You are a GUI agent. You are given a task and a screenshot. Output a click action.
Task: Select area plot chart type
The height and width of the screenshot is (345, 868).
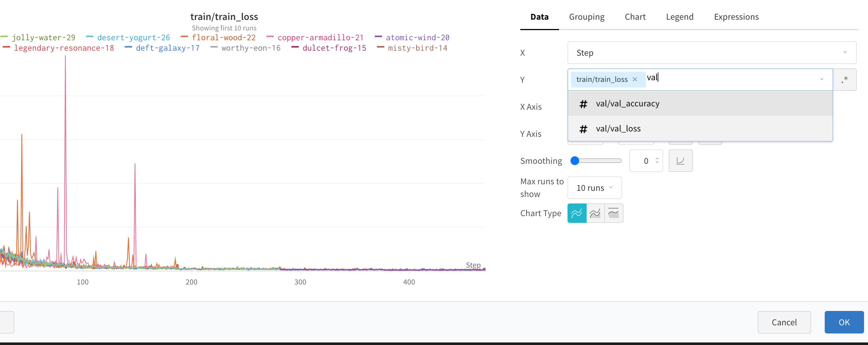pyautogui.click(x=595, y=213)
